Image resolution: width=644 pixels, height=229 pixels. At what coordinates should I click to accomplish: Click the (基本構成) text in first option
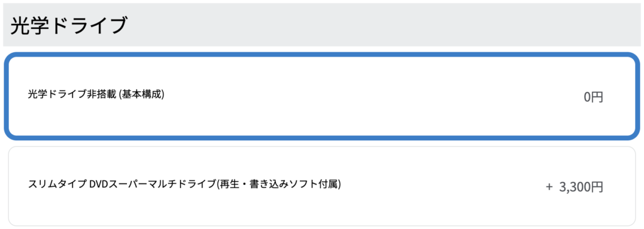pyautogui.click(x=142, y=94)
